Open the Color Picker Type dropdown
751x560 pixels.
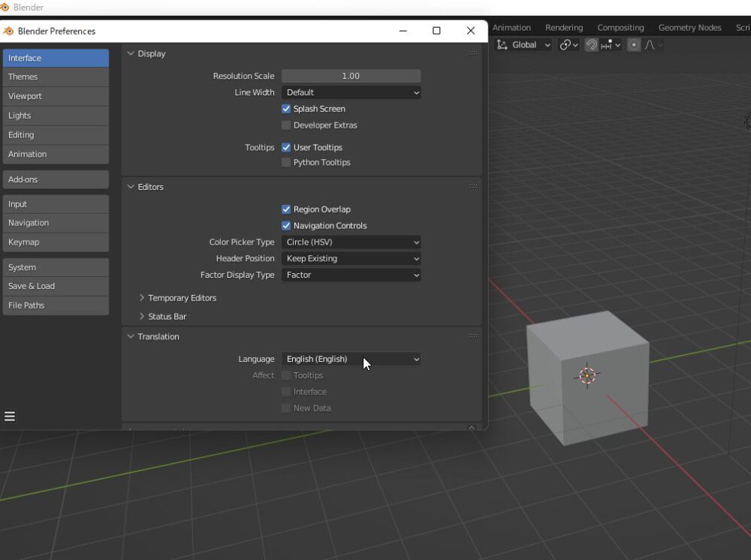(x=351, y=242)
